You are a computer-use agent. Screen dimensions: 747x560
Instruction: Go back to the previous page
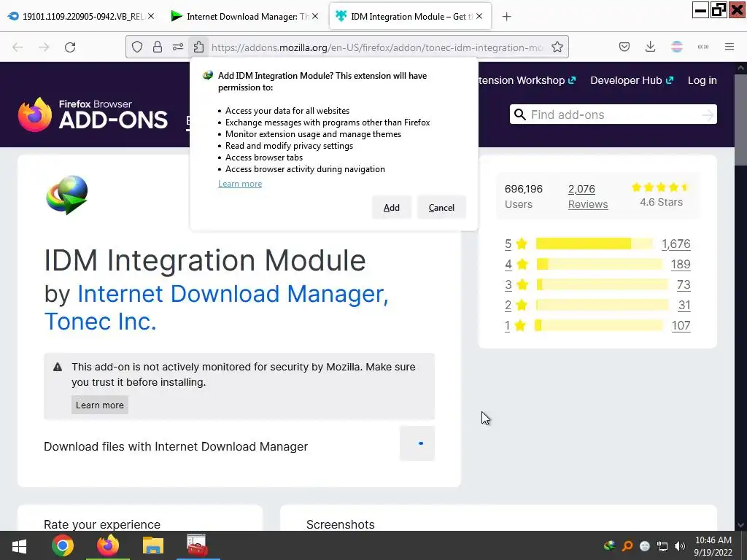pos(18,47)
